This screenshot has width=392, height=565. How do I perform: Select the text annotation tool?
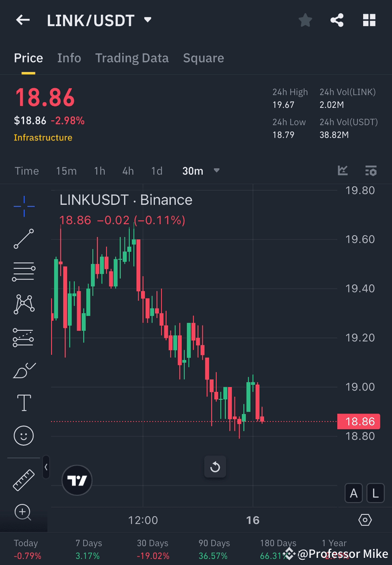point(24,402)
